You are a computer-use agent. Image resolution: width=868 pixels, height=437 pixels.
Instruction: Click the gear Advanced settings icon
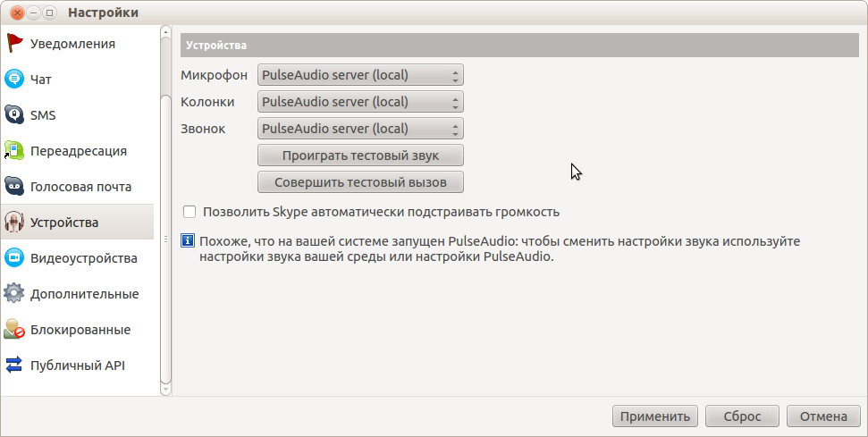click(14, 294)
